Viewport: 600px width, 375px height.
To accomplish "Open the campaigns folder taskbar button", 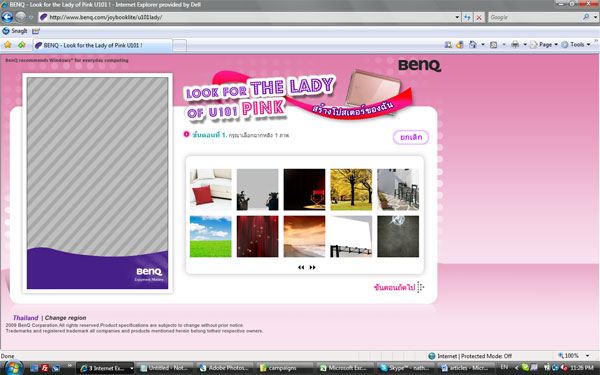I will pyautogui.click(x=285, y=368).
